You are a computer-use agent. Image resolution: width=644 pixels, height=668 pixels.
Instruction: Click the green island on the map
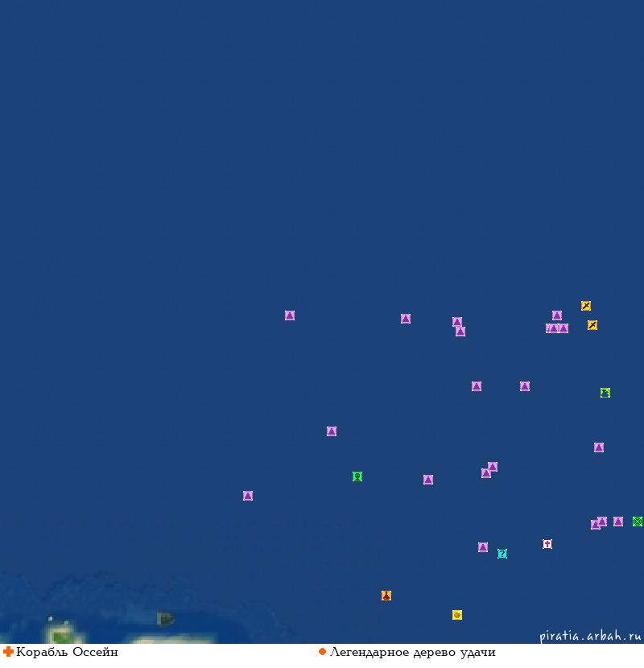[x=63, y=633]
